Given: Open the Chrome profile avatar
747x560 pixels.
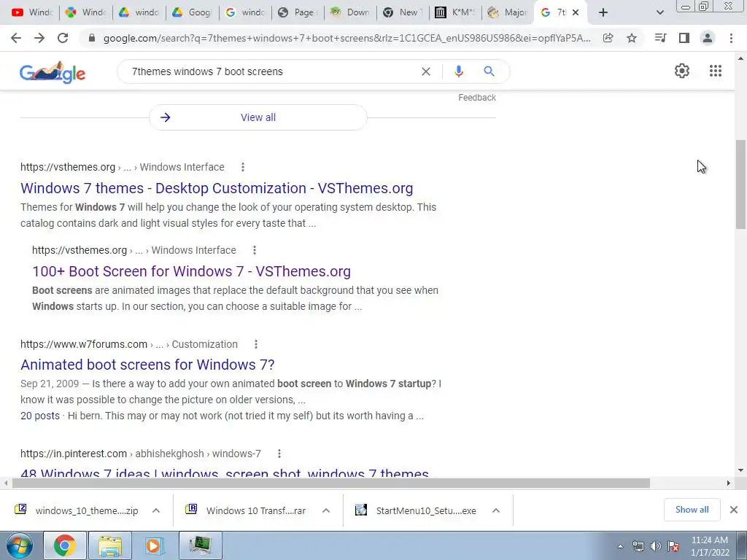Looking at the screenshot, I should pos(708,38).
